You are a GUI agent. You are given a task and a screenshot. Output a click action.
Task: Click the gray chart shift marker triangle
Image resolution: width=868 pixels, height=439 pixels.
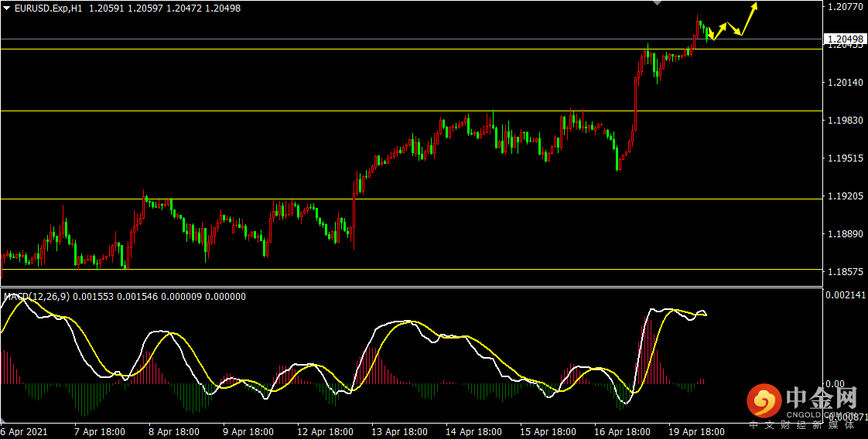(x=657, y=3)
